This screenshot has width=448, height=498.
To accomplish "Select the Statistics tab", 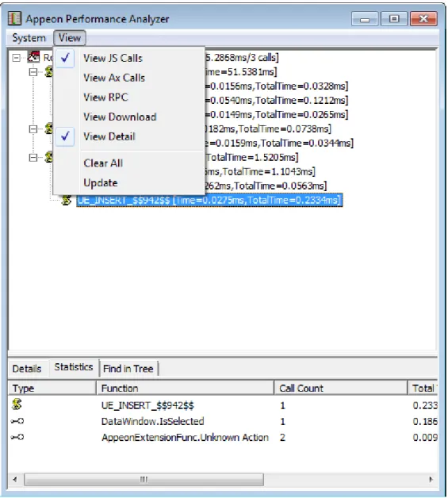I will [x=74, y=367].
